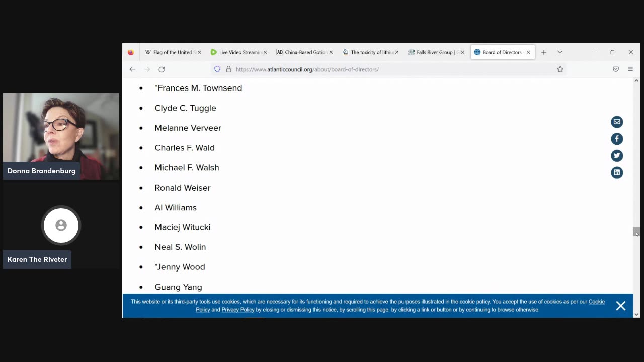Screen dimensions: 644x362
Task: Close the China-Based Gotion tab
Action: [331, 52]
